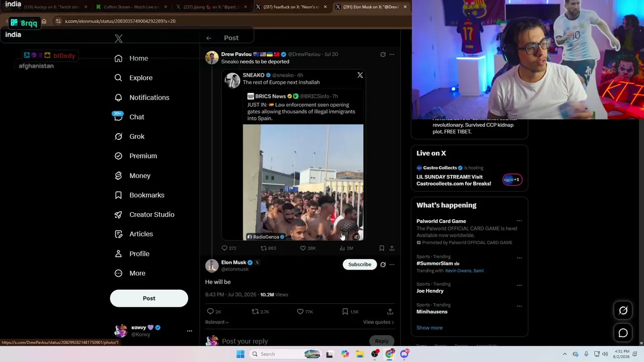Image resolution: width=644 pixels, height=362 pixels.
Task: Open Bookmarks in the sidebar
Action: click(139, 195)
